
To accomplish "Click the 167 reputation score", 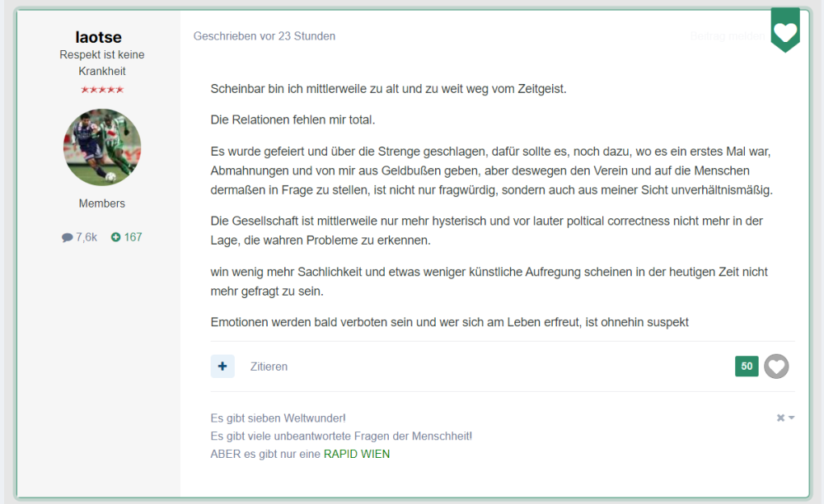I will 133,237.
